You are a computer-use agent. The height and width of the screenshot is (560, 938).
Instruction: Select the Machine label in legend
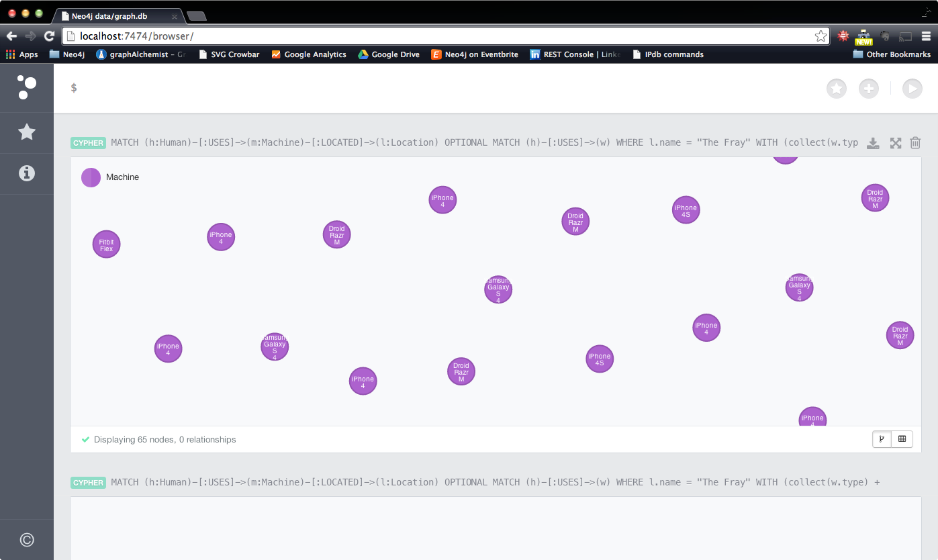pyautogui.click(x=122, y=177)
